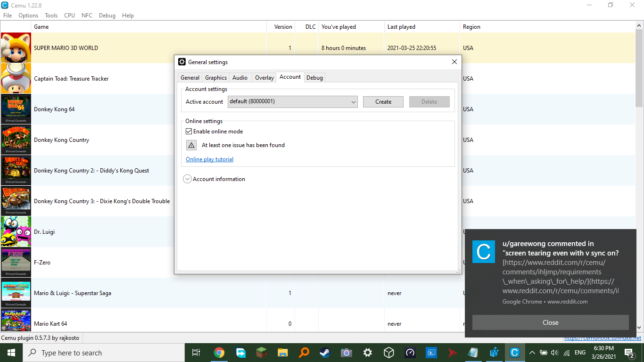This screenshot has height=362, width=644.
Task: Switch to the General tab
Action: pos(190,78)
